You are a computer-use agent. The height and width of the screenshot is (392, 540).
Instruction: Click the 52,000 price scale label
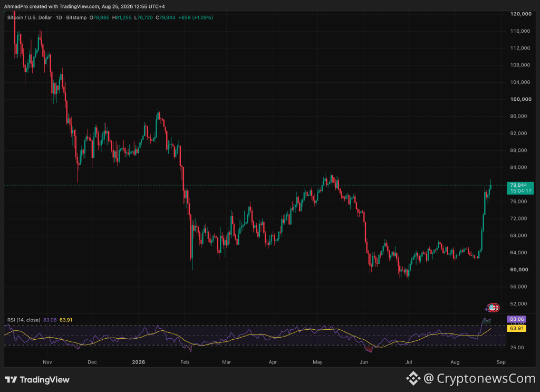(519, 304)
